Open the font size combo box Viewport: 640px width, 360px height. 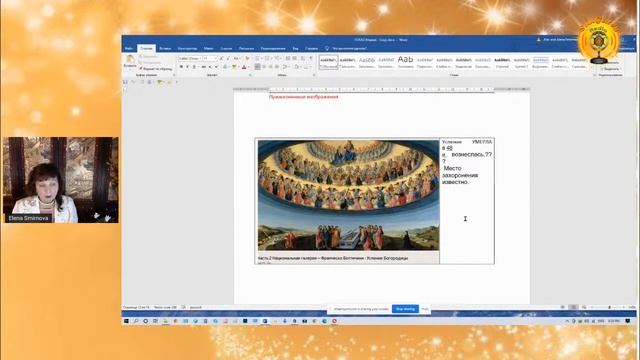(x=210, y=58)
